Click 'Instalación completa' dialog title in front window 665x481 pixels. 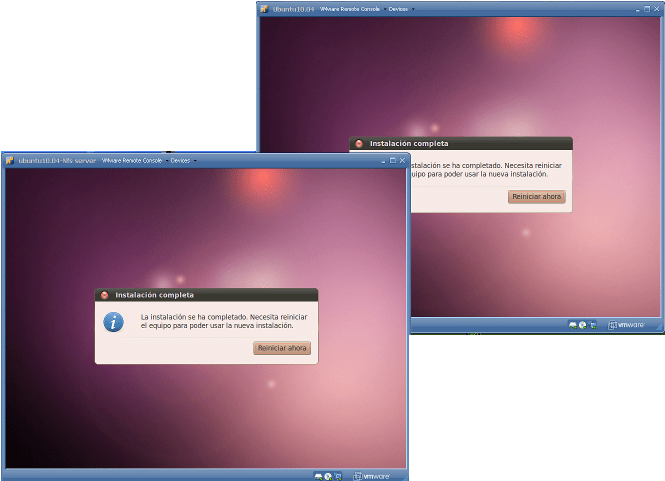pos(154,295)
